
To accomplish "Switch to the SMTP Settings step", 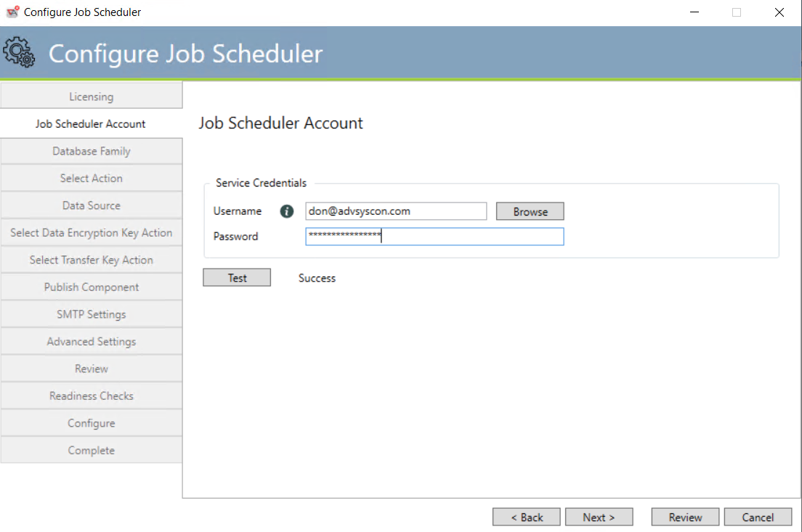I will 91,314.
